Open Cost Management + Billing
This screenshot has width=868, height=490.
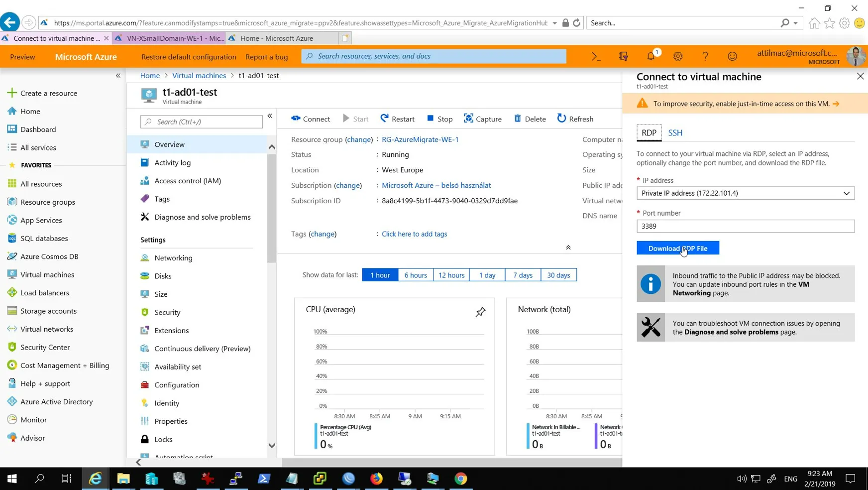tap(58, 365)
